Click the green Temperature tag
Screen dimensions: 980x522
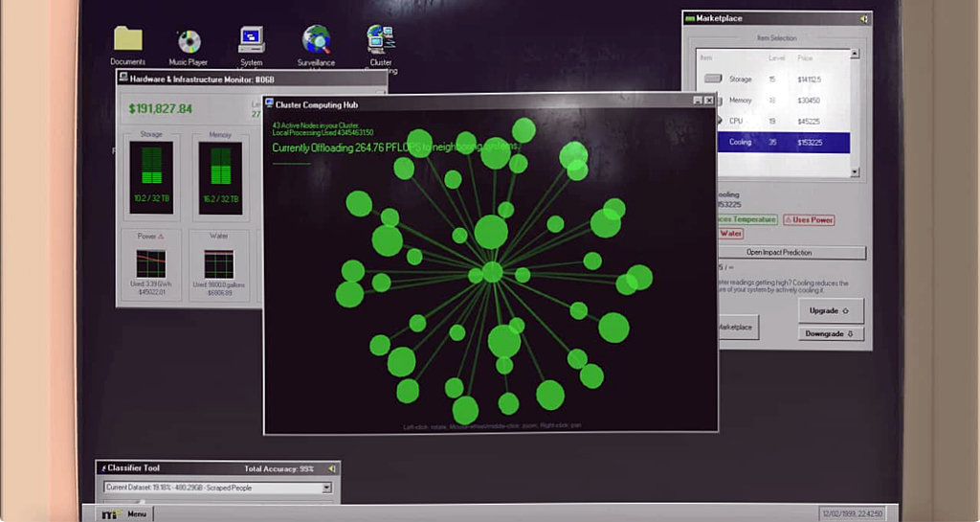click(746, 219)
